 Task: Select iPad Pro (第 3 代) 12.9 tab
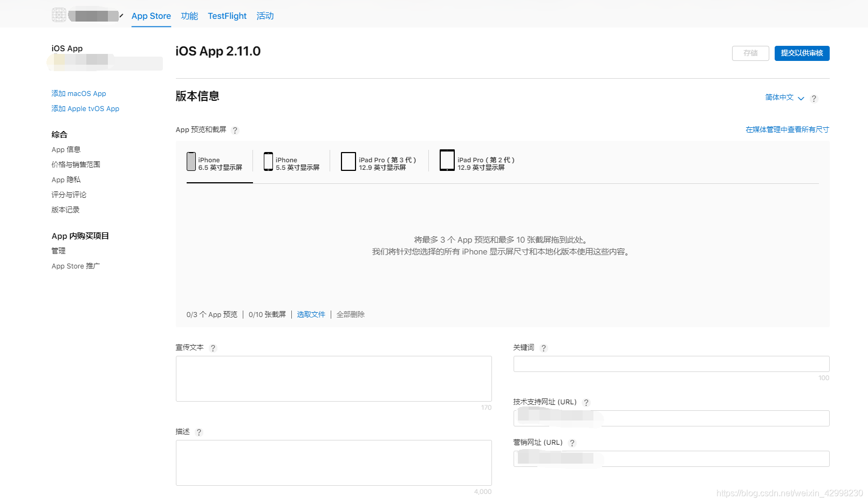(x=379, y=164)
